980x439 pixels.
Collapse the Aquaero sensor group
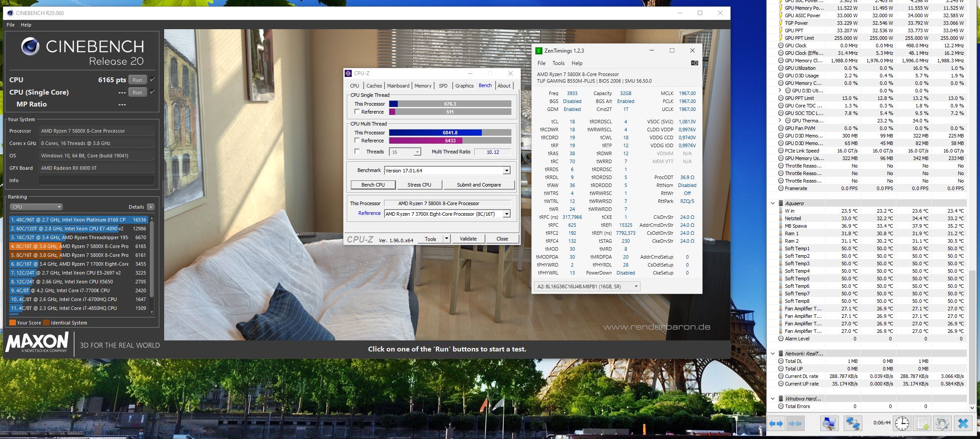point(772,203)
